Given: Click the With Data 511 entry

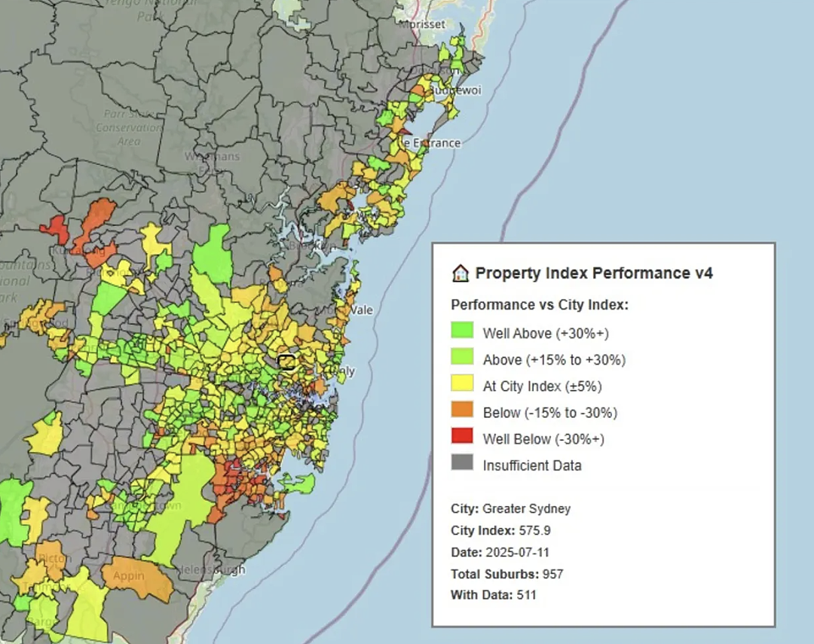Looking at the screenshot, I should pyautogui.click(x=493, y=595).
